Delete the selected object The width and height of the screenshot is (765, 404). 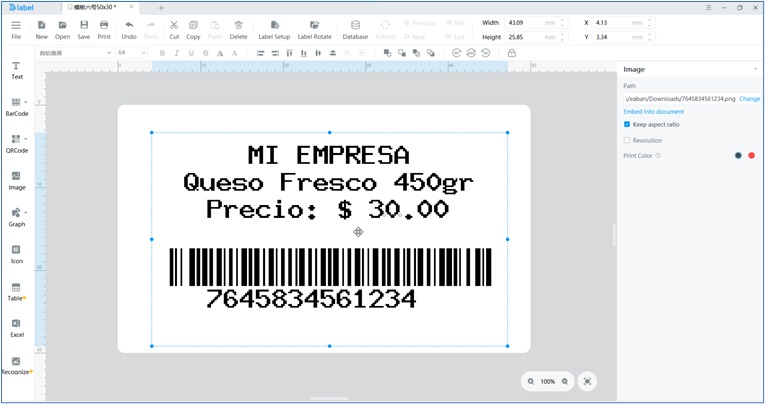239,30
